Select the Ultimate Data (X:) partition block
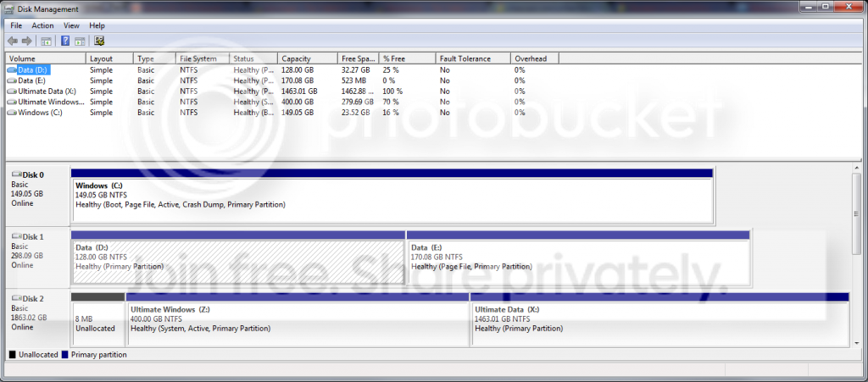Viewport: 868px width, 382px height. [x=659, y=320]
